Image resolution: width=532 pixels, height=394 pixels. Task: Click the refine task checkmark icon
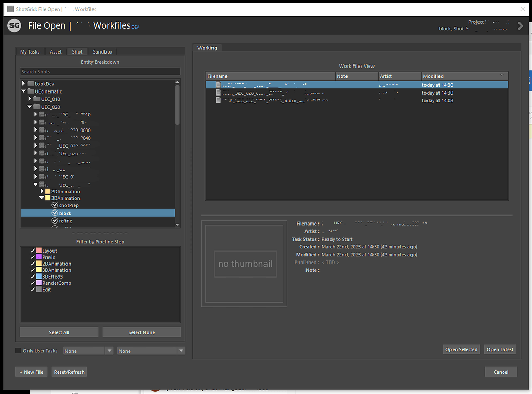[55, 220]
